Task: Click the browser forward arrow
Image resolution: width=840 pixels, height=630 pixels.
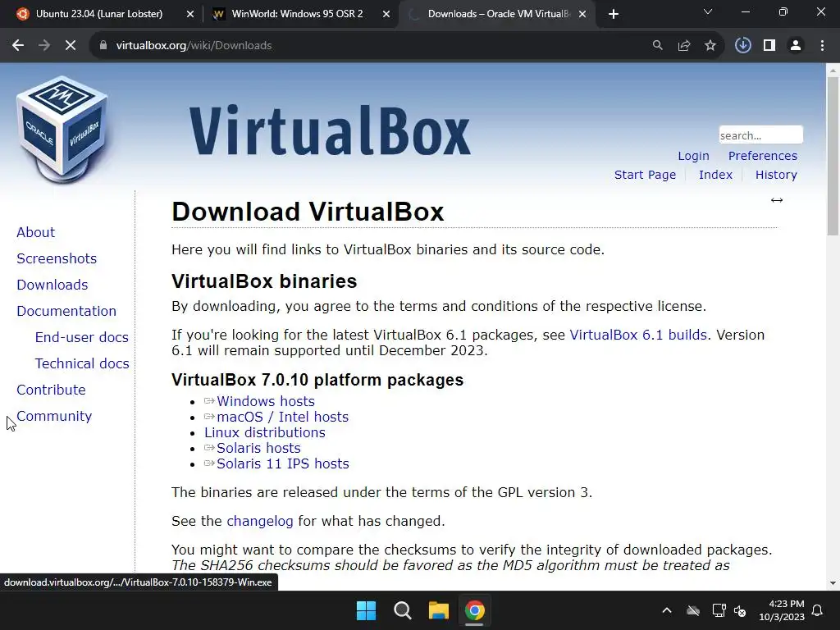Action: click(x=44, y=46)
